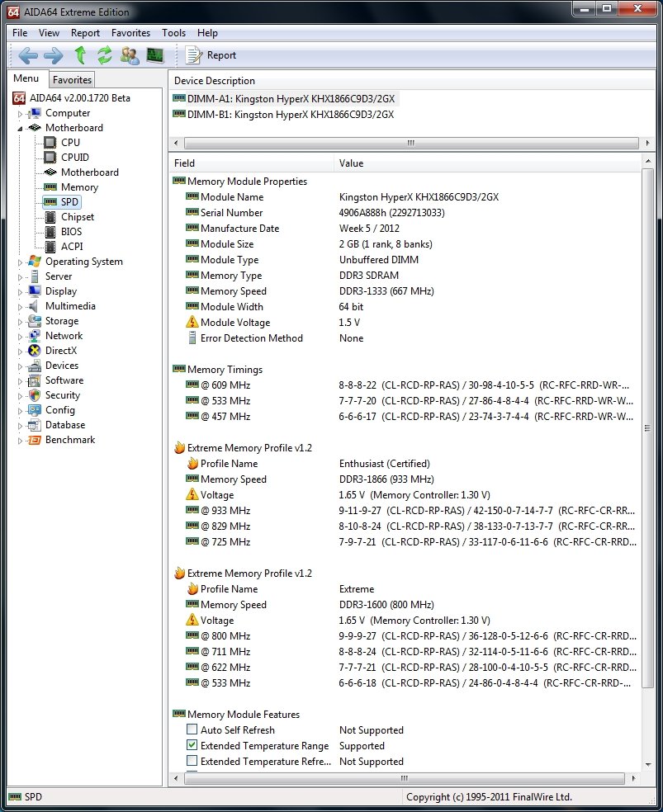The width and height of the screenshot is (663, 812).
Task: Expand the Storage tree node
Action: point(20,322)
